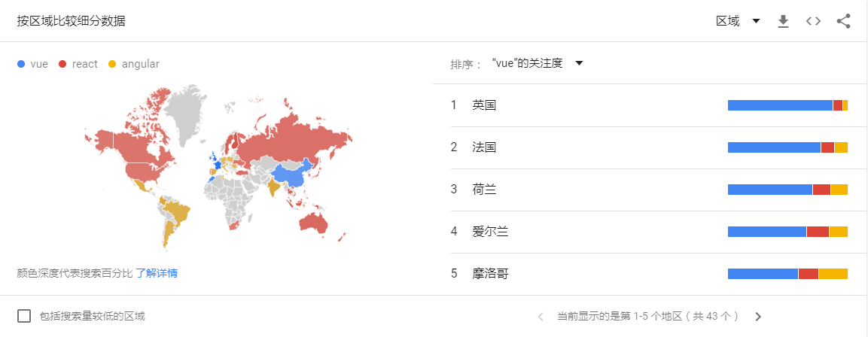The image size is (868, 337).
Task: Select the 摩洛哥 region entry
Action: 649,274
